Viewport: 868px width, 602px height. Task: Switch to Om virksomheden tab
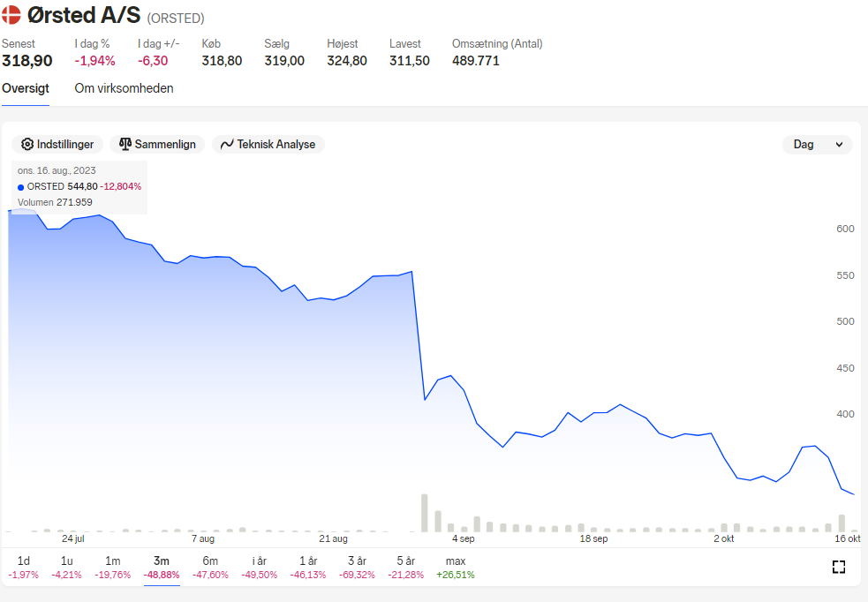click(124, 88)
